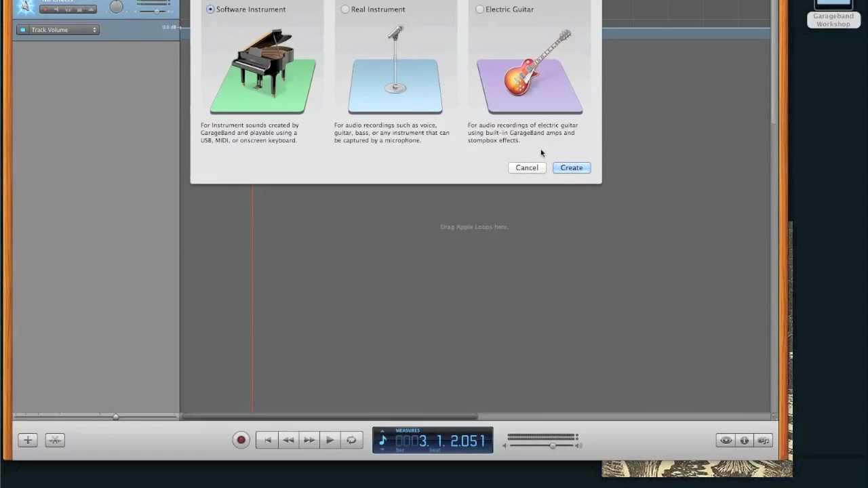
Task: Open the track editor scissors button
Action: pos(55,441)
